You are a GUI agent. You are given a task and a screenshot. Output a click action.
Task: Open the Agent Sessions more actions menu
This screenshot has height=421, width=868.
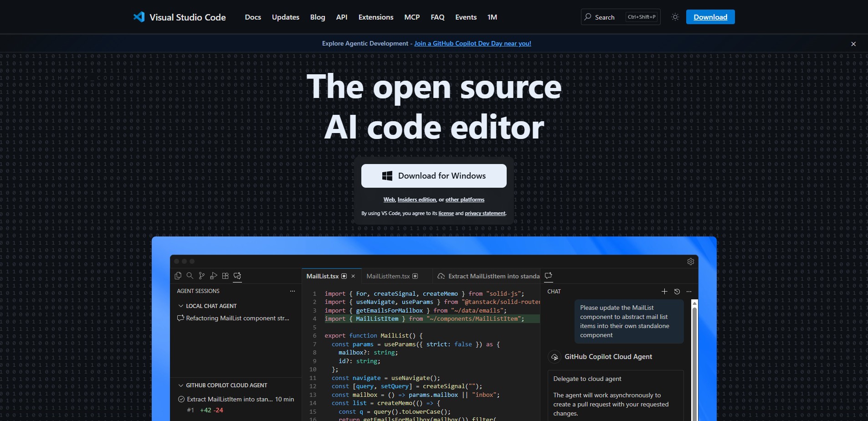(x=293, y=291)
